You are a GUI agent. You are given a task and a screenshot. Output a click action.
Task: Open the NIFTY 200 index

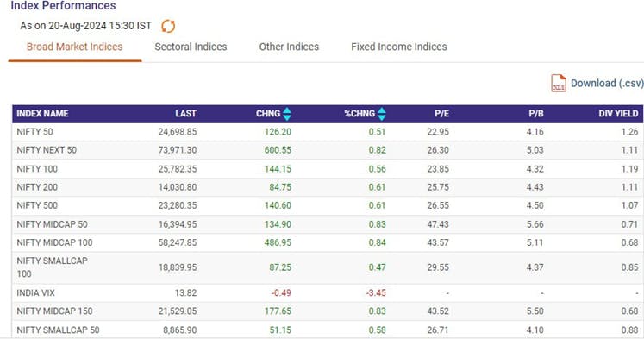click(x=37, y=187)
